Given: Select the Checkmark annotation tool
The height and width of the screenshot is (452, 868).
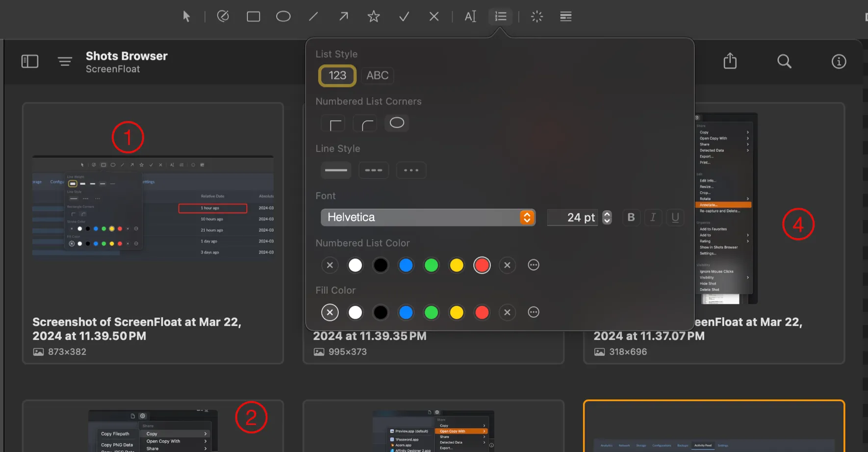Looking at the screenshot, I should 404,16.
